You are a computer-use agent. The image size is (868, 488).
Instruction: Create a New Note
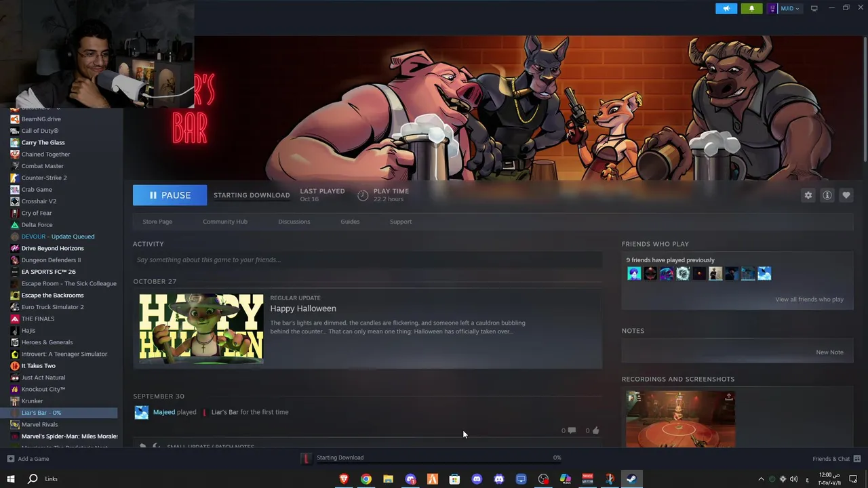pos(829,352)
